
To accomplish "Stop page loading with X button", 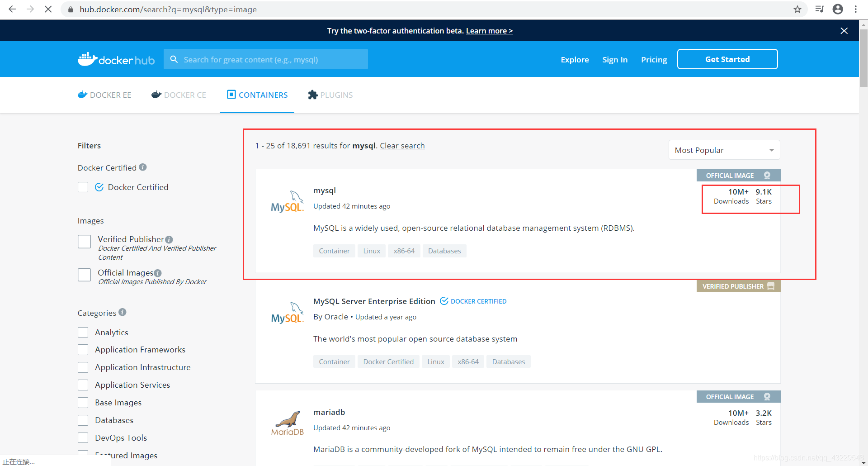I will (x=48, y=9).
